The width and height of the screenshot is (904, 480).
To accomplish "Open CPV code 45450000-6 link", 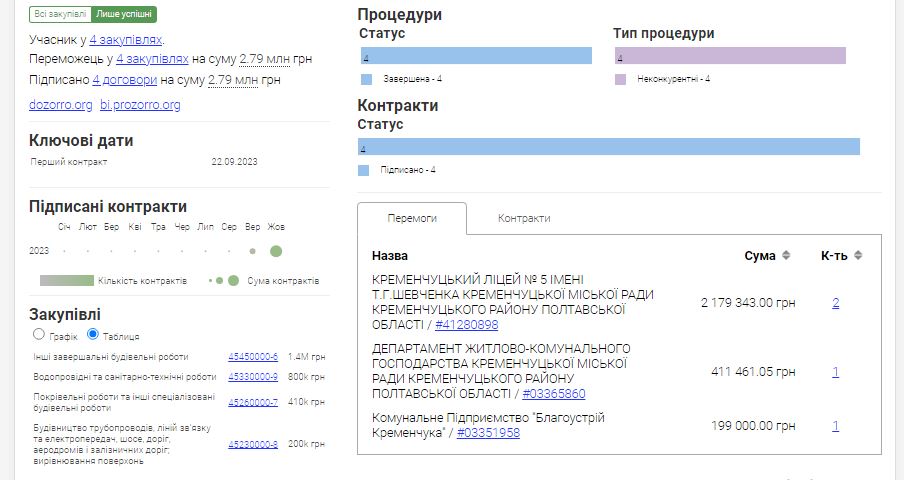I will tap(253, 357).
